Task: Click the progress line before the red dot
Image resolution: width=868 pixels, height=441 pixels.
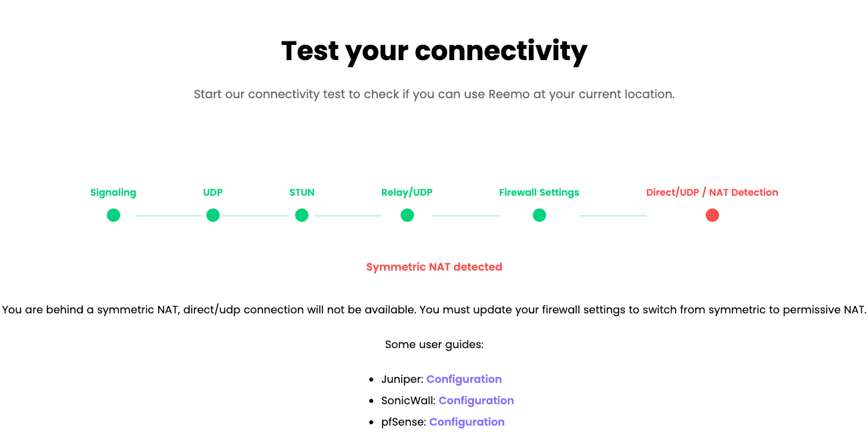Action: 613,215
